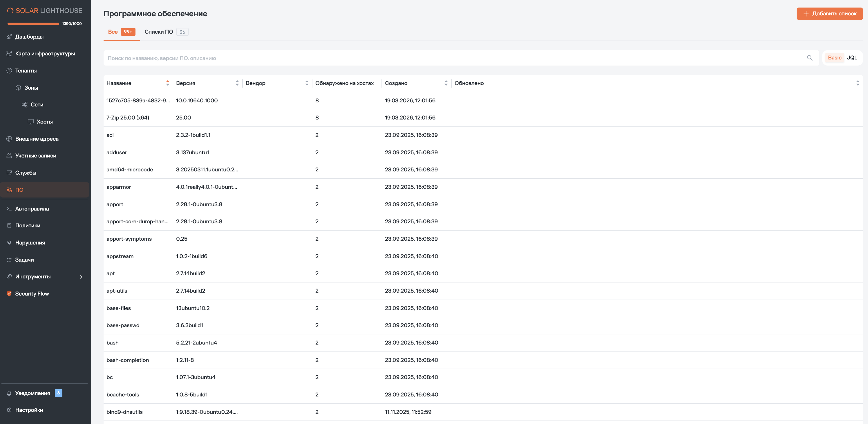
Task: Click the Security Flow shield icon
Action: point(9,294)
